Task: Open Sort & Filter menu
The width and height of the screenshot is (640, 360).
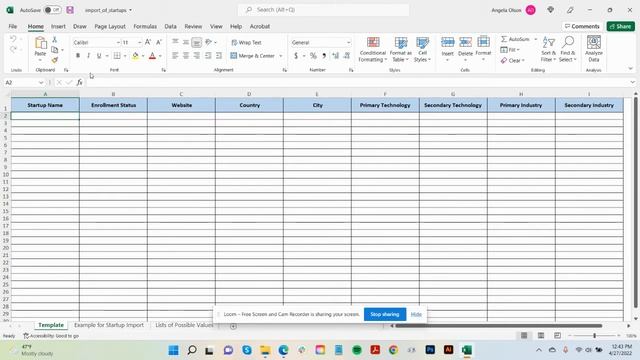Action: [x=548, y=49]
